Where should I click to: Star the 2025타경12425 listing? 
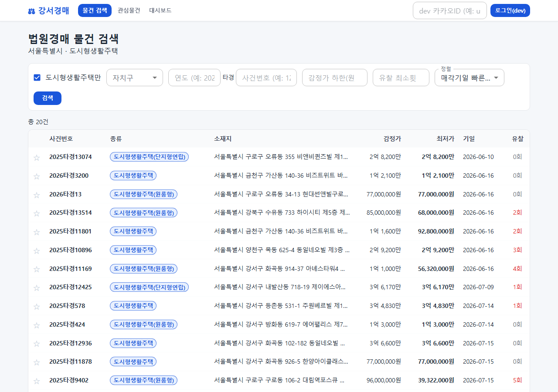(x=37, y=288)
